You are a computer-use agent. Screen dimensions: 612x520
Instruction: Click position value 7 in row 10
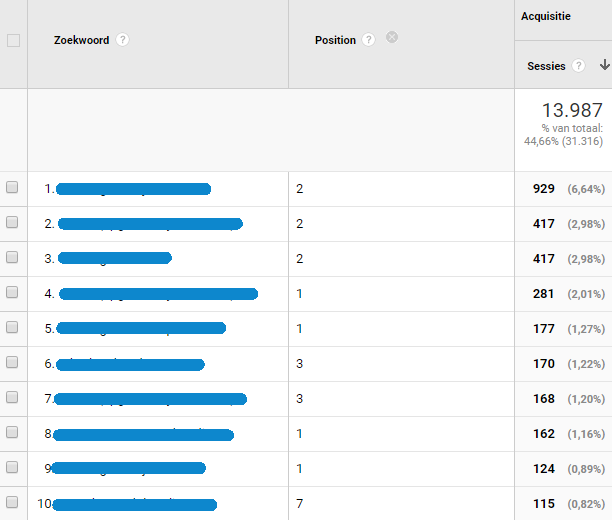click(300, 504)
